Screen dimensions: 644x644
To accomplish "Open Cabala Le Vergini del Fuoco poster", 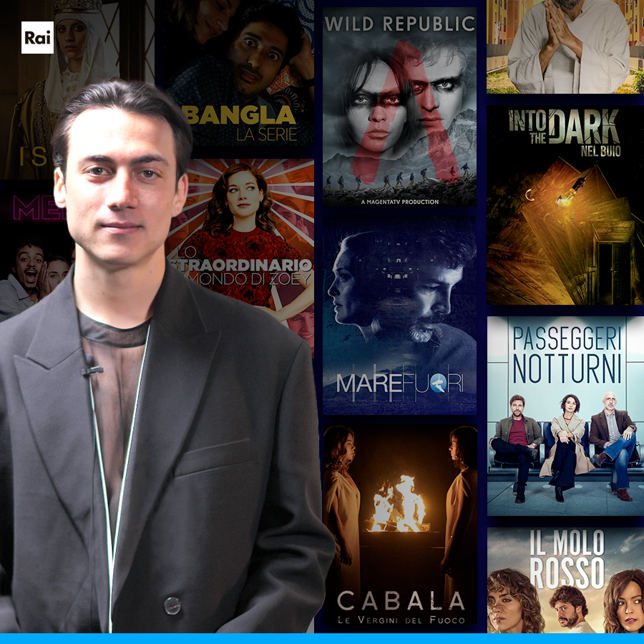I will tap(400, 525).
